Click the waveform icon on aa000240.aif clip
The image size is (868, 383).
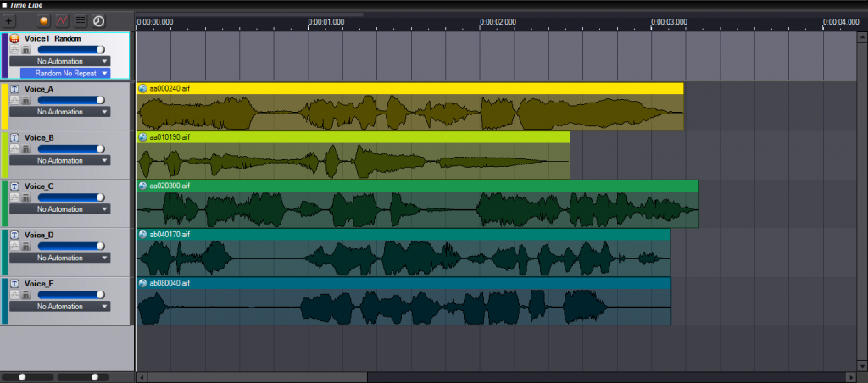142,88
